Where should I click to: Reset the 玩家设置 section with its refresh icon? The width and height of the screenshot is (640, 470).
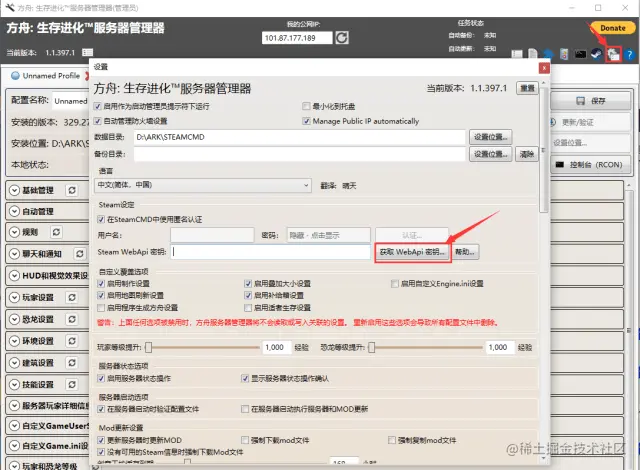(72, 297)
